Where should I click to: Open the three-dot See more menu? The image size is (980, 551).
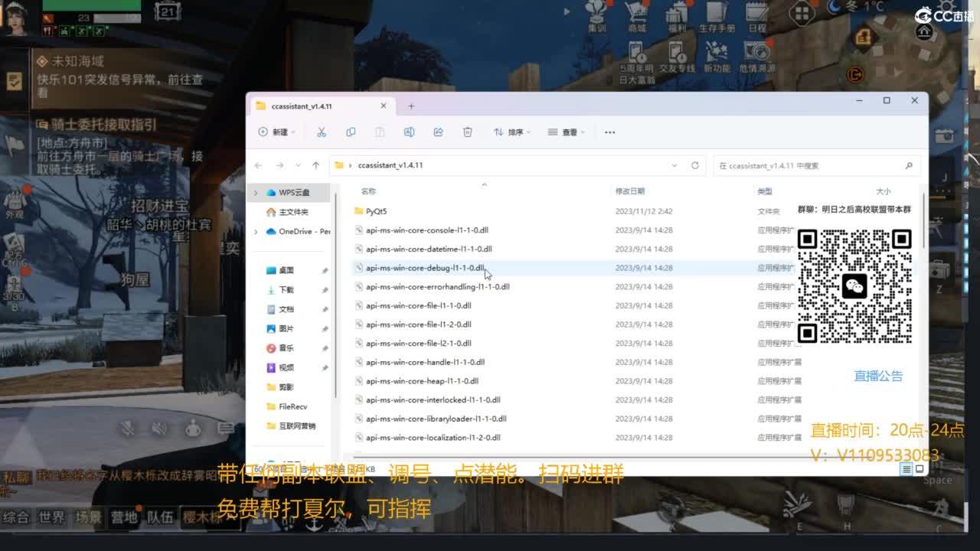point(609,132)
